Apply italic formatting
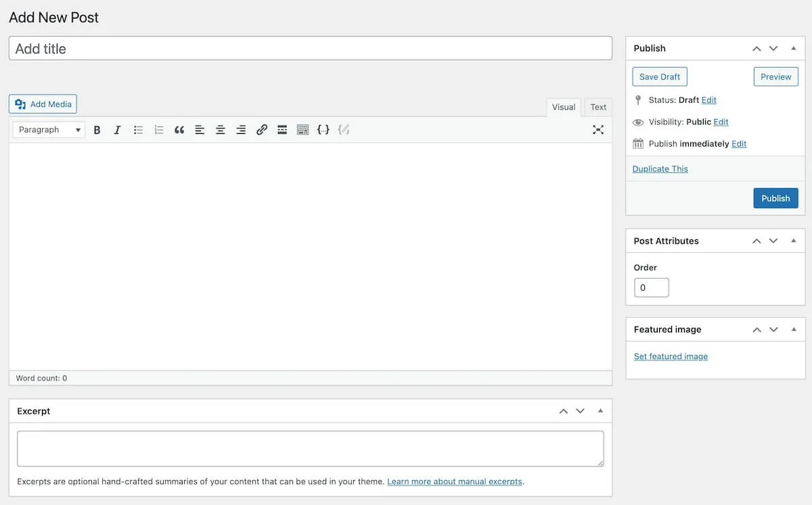This screenshot has height=505, width=812. pos(117,129)
